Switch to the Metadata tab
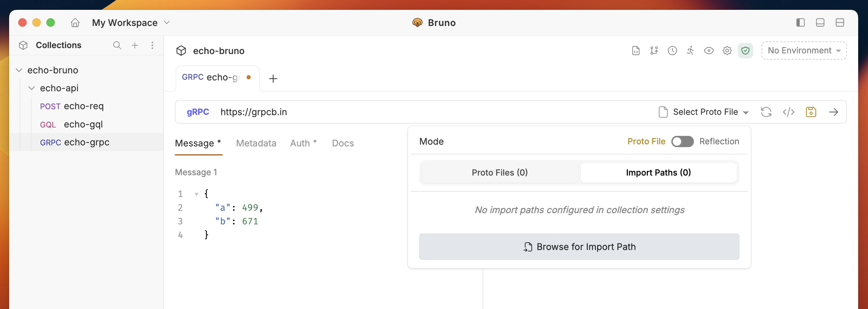868x309 pixels. (256, 143)
